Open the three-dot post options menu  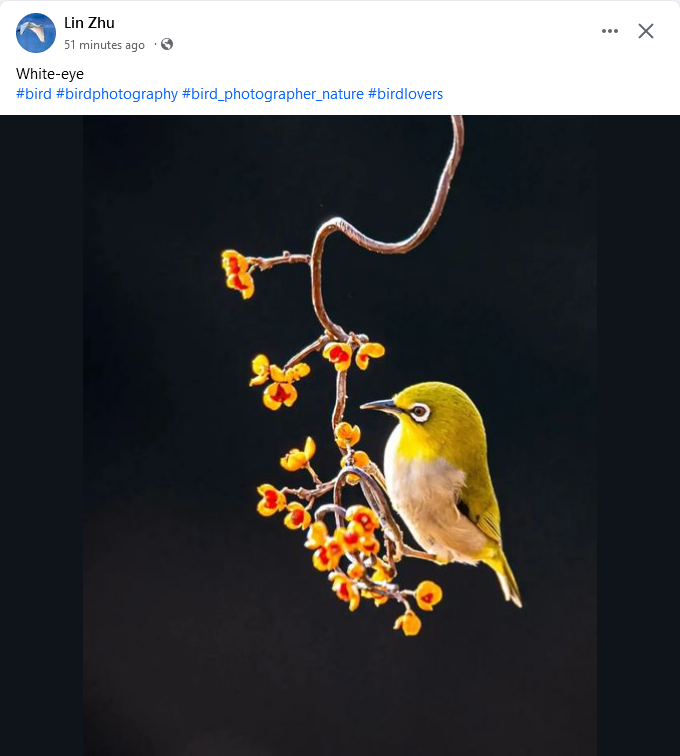(x=610, y=31)
